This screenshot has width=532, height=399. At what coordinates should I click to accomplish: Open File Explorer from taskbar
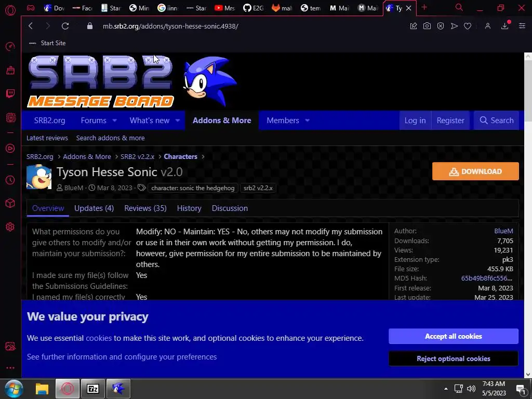click(43, 389)
